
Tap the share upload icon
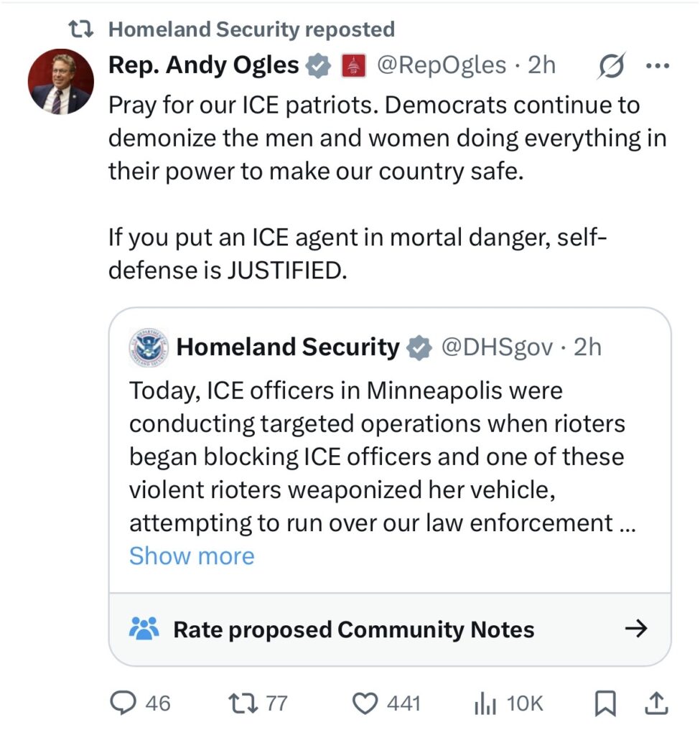pos(656,703)
